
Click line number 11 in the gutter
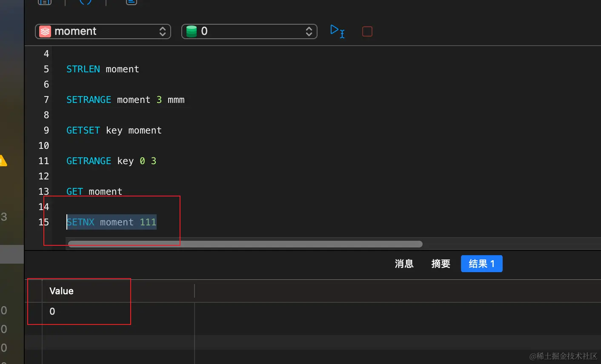click(44, 161)
